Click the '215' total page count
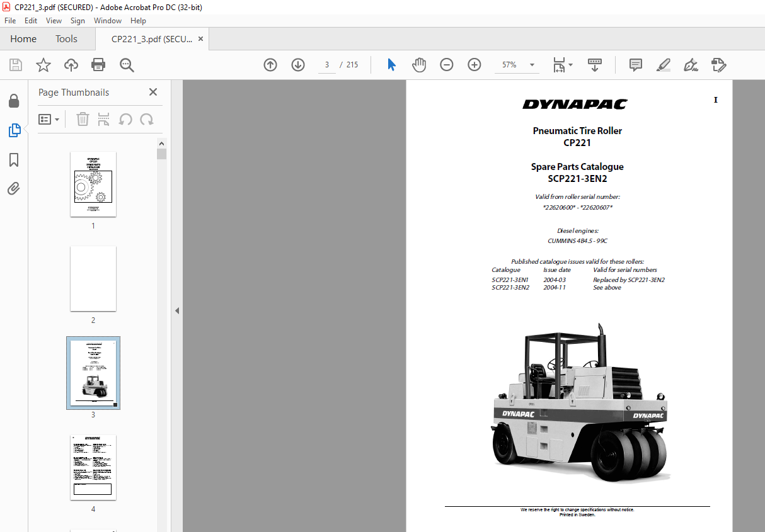This screenshot has width=765, height=532. pos(352,65)
